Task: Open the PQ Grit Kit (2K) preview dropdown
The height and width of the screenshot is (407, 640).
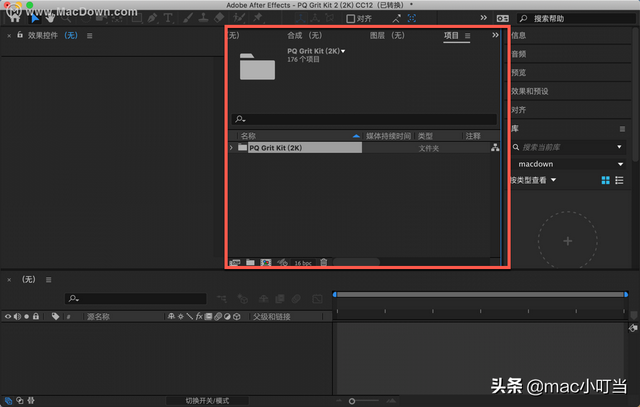Action: 343,51
